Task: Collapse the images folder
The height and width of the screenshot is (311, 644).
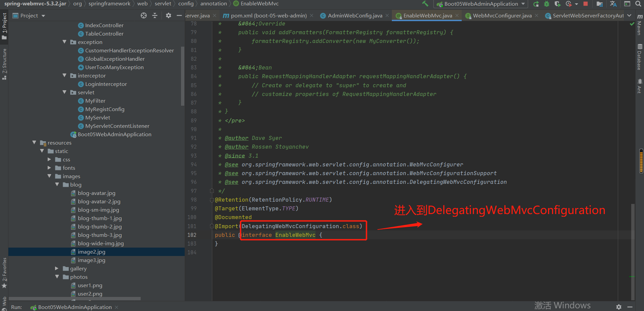Action: 49,176
